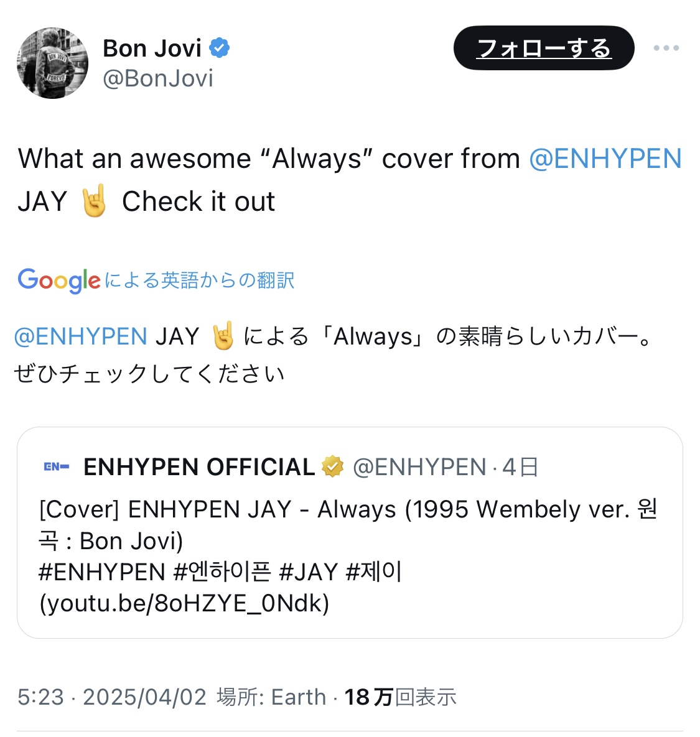The image size is (700, 737).
Task: Open the ENHYPEN OFFICIAL account name
Action: tap(199, 466)
